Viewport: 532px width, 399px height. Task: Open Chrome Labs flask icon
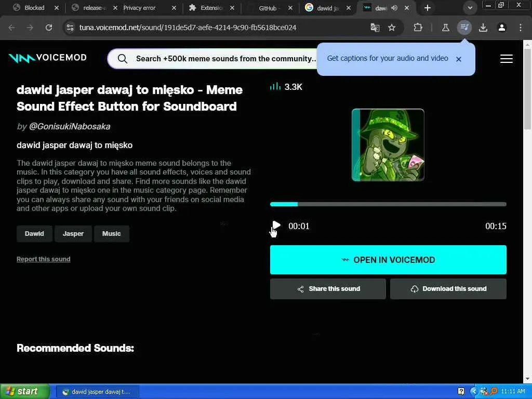(445, 28)
